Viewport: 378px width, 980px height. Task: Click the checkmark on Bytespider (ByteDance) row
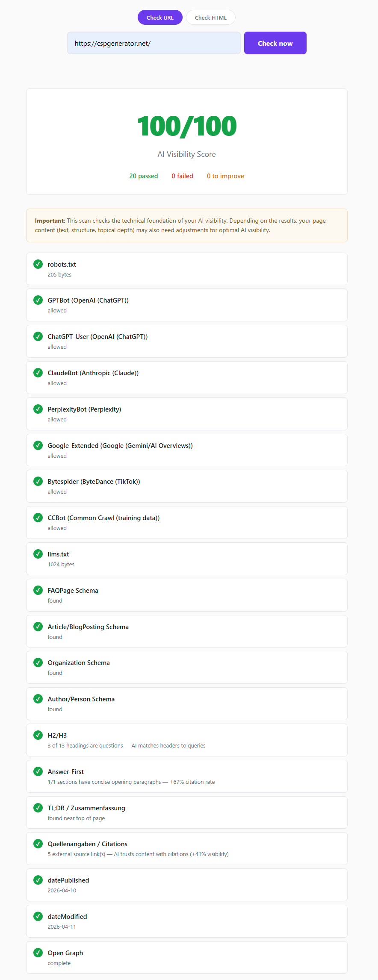tap(38, 481)
